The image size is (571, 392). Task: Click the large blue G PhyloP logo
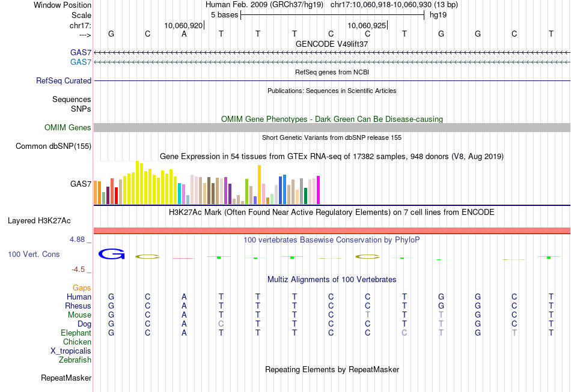click(x=111, y=254)
